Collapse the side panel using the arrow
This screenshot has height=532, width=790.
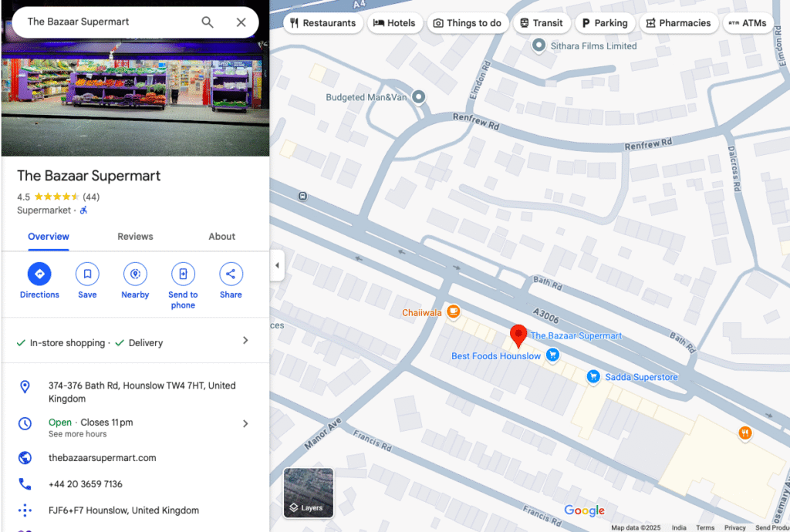[277, 265]
